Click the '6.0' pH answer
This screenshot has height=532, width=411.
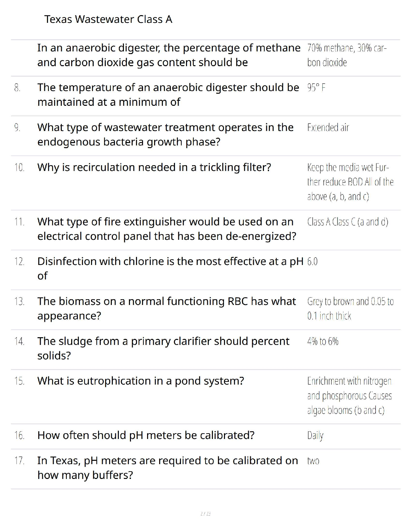[x=312, y=262]
